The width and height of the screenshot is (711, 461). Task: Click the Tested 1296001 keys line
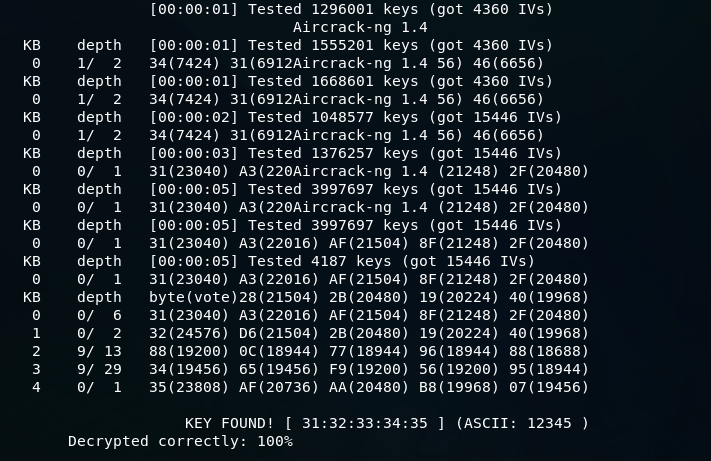coord(351,9)
